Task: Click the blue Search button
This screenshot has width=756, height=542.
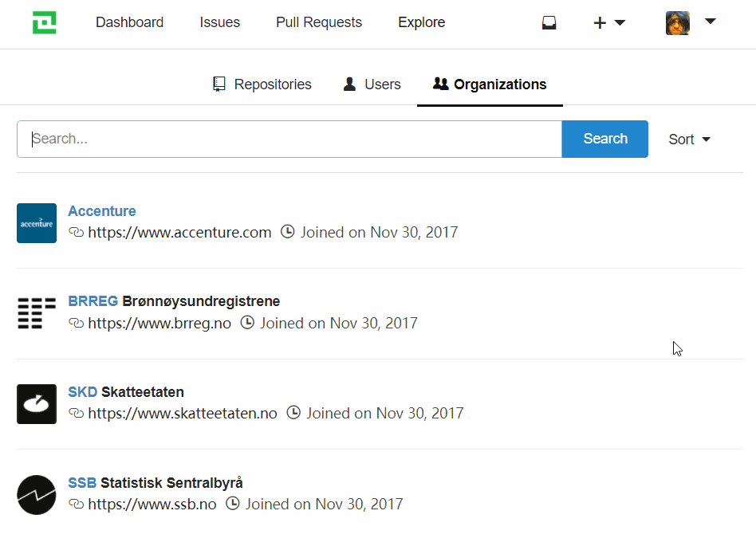Action: pos(605,139)
